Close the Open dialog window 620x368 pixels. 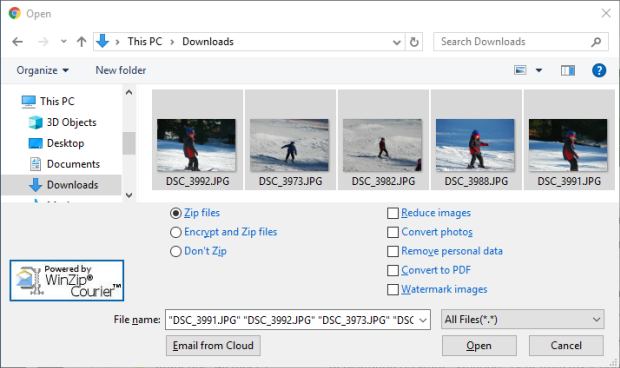click(x=606, y=13)
